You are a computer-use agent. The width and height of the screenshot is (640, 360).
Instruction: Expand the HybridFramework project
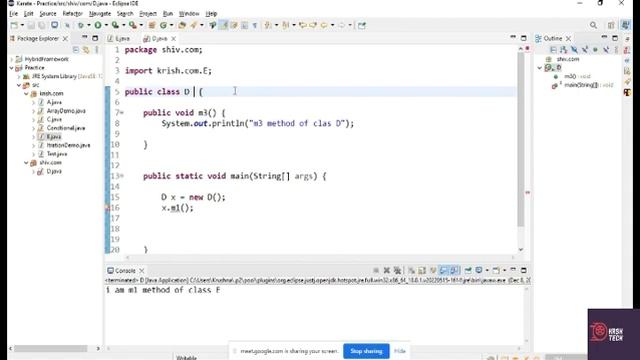click(x=12, y=59)
